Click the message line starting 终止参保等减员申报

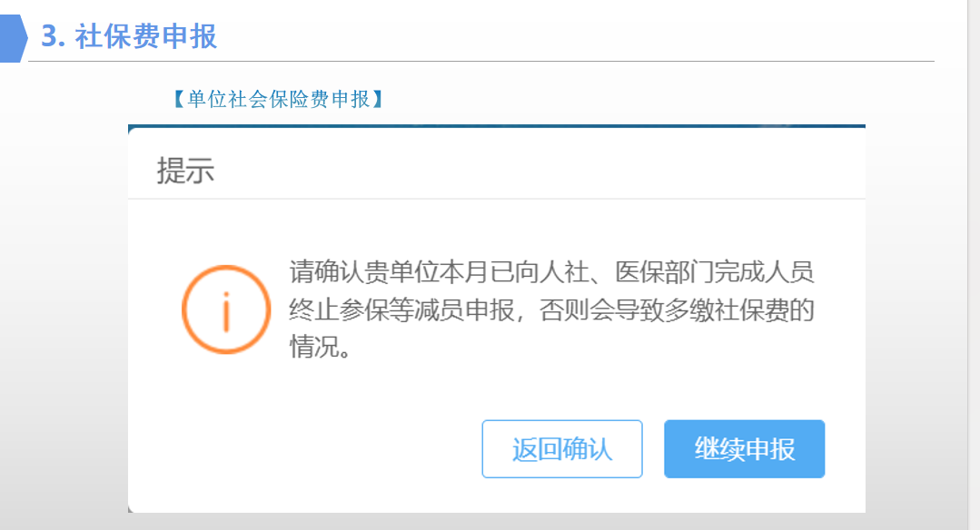(x=551, y=309)
